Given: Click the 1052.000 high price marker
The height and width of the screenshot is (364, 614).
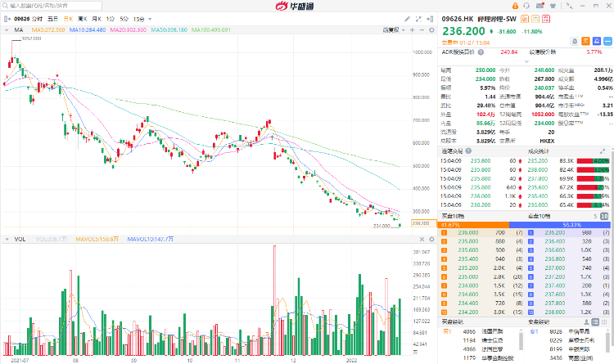Looking at the screenshot, I should pyautogui.click(x=31, y=38).
